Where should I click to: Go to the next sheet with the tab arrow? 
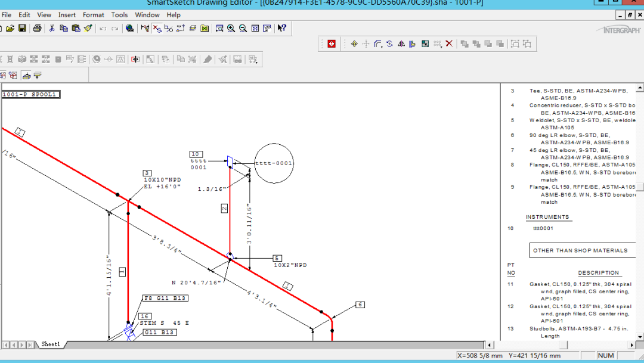point(22,345)
